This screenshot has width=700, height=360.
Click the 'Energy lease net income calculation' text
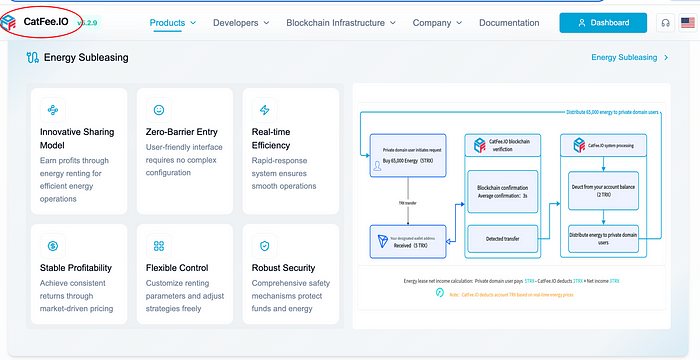click(x=511, y=281)
